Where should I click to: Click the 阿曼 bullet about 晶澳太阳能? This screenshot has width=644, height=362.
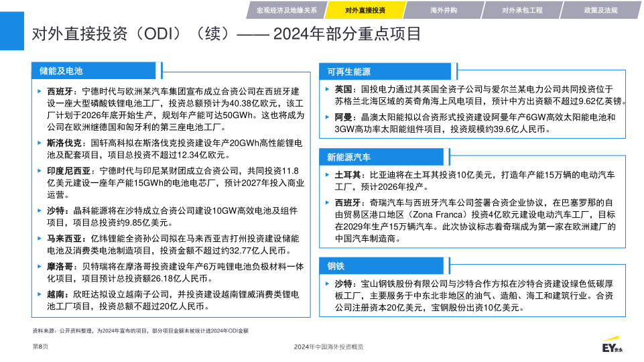click(x=474, y=123)
